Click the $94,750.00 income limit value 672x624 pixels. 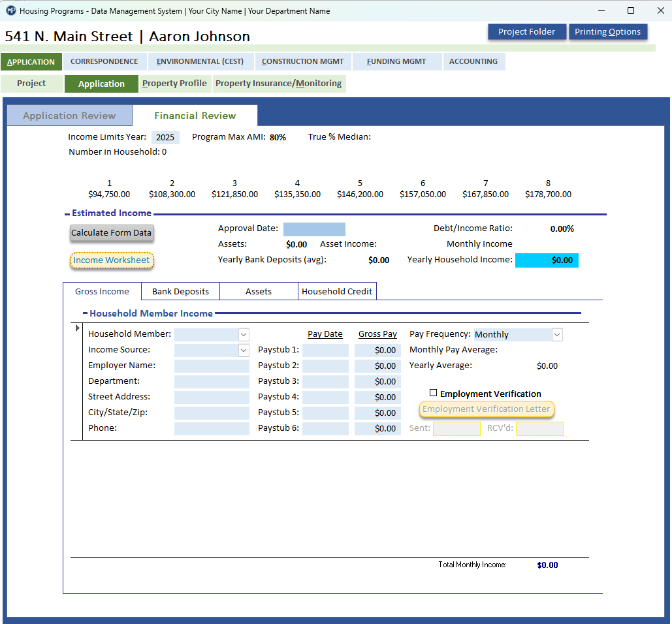[109, 194]
